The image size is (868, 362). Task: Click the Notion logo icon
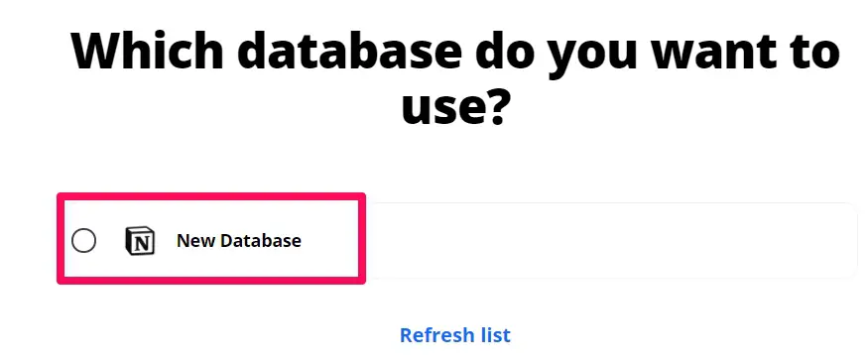pyautogui.click(x=140, y=241)
